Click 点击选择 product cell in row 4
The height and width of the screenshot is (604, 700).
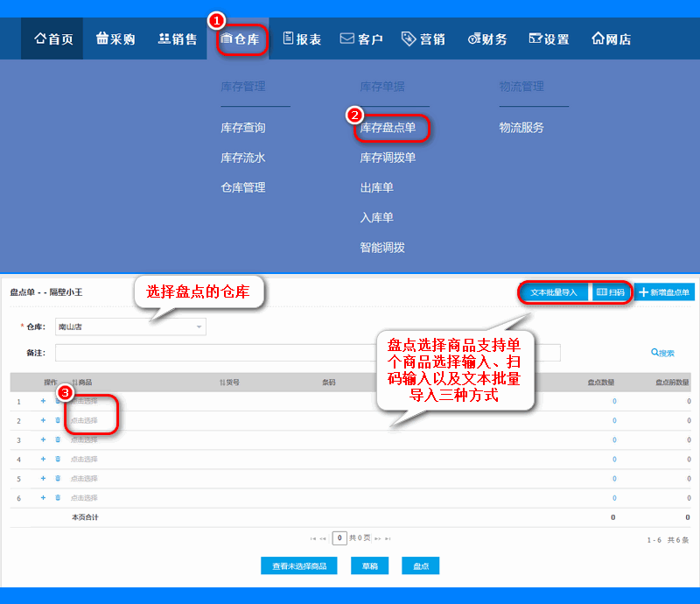click(x=84, y=459)
